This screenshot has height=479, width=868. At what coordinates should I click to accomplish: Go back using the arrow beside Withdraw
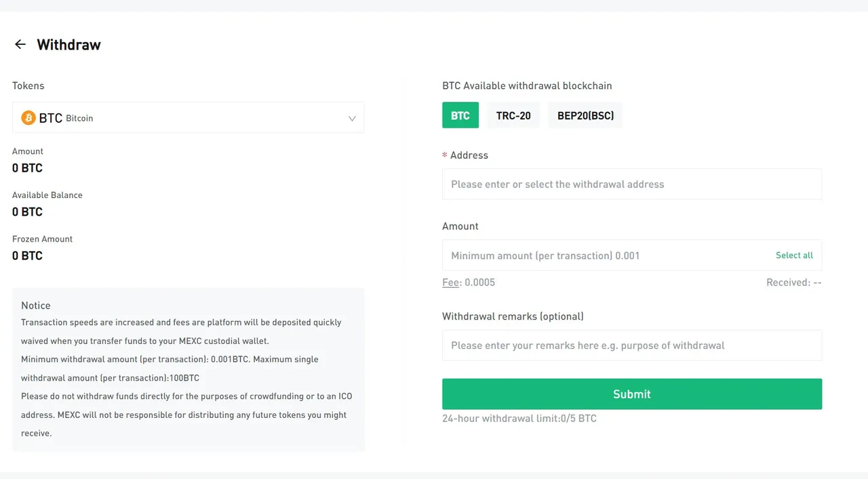[20, 45]
